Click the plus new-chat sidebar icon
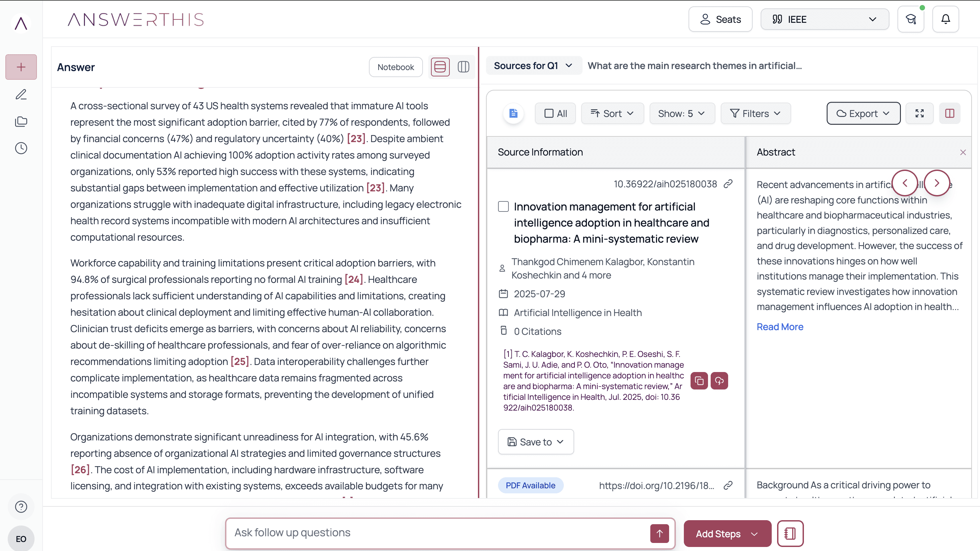This screenshot has width=980, height=551. [21, 67]
